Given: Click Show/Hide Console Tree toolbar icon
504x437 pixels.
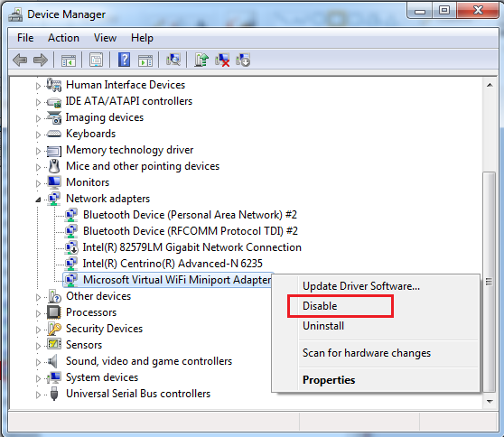Looking at the screenshot, I should coord(69,60).
